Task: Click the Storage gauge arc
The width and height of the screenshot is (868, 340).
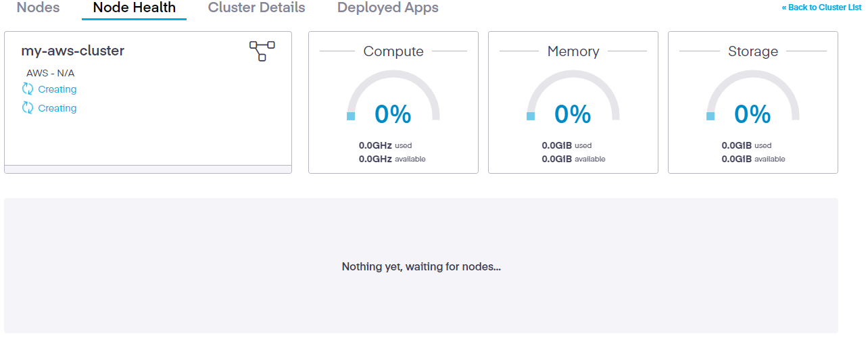Action: point(753,74)
